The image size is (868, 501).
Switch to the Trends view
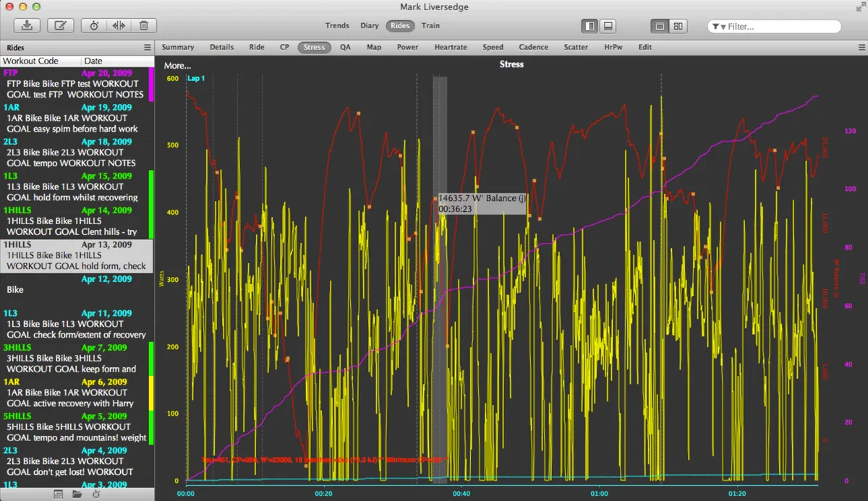pos(337,25)
